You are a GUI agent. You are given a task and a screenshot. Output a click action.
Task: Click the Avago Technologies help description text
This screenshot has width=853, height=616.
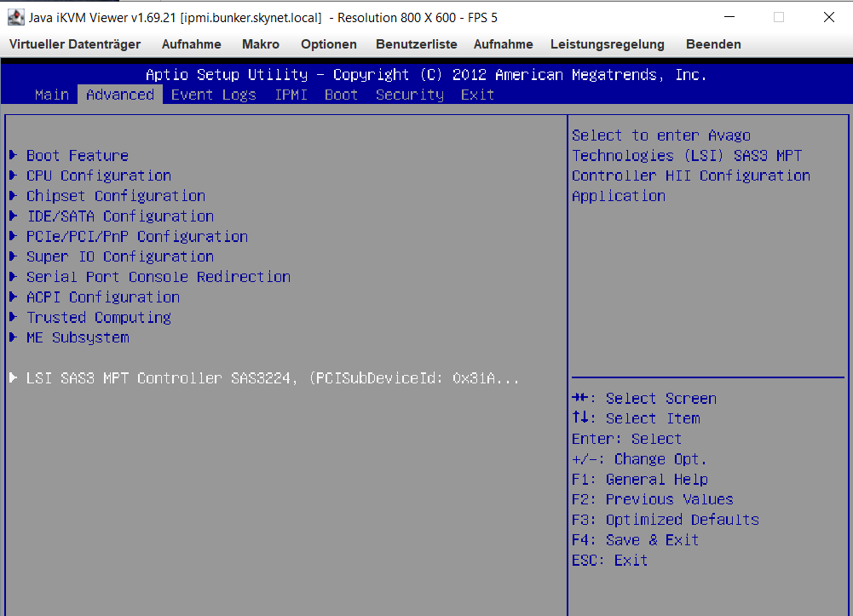pyautogui.click(x=691, y=165)
